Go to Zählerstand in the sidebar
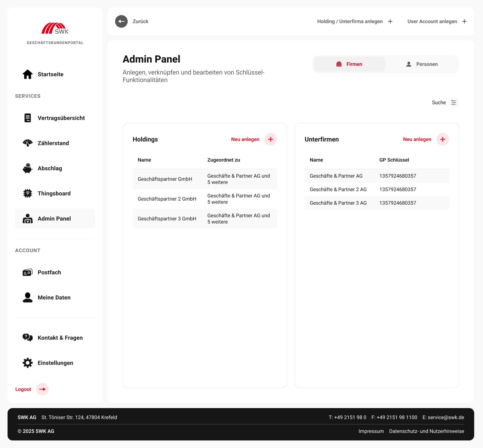Screen dimensions: 483x448 point(55,143)
